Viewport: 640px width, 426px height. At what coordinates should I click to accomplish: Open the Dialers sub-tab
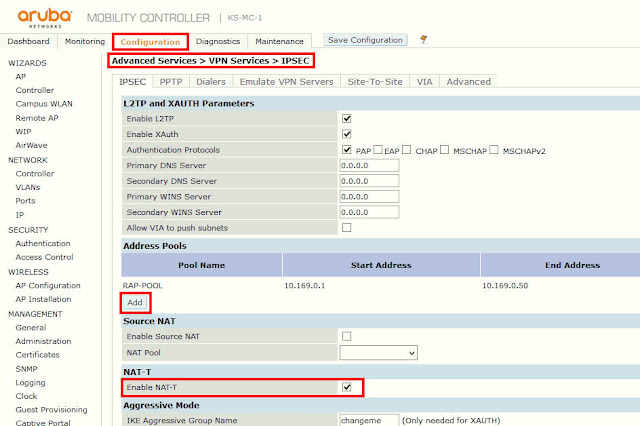pos(211,82)
